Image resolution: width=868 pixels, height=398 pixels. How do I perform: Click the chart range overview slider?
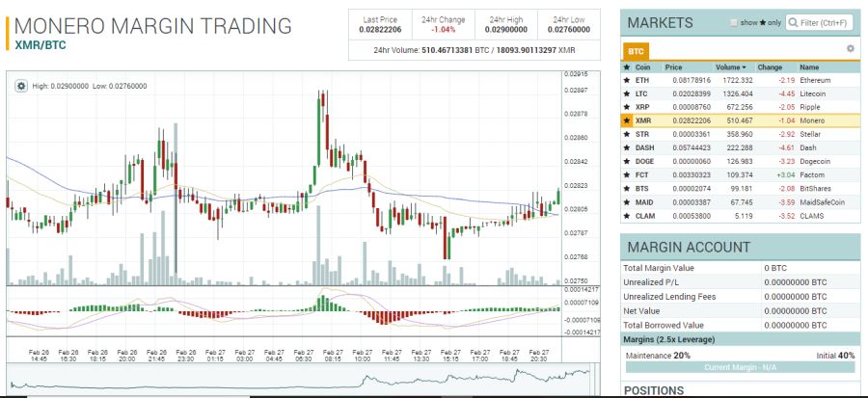coord(300,379)
